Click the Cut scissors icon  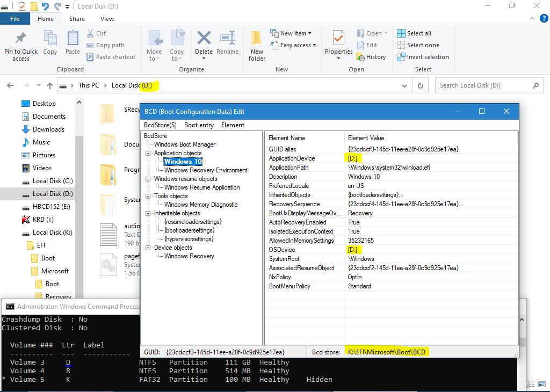[x=91, y=33]
